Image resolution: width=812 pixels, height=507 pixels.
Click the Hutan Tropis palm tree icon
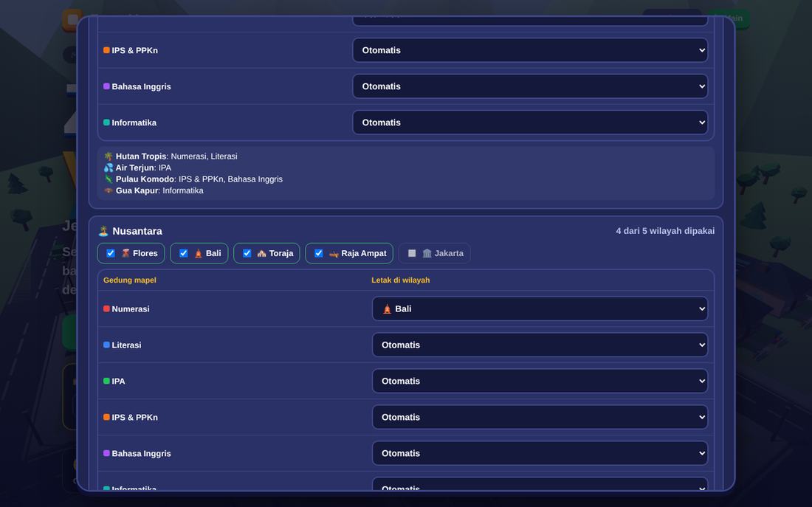pyautogui.click(x=109, y=156)
